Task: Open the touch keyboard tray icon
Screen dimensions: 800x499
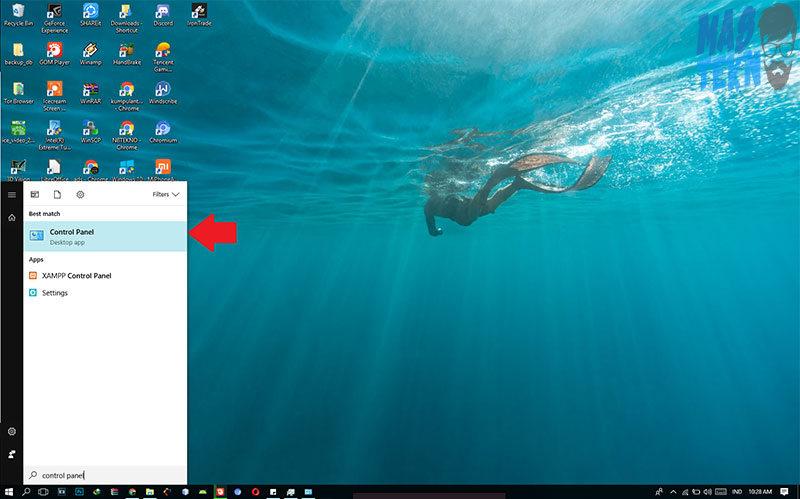Action: click(x=721, y=492)
